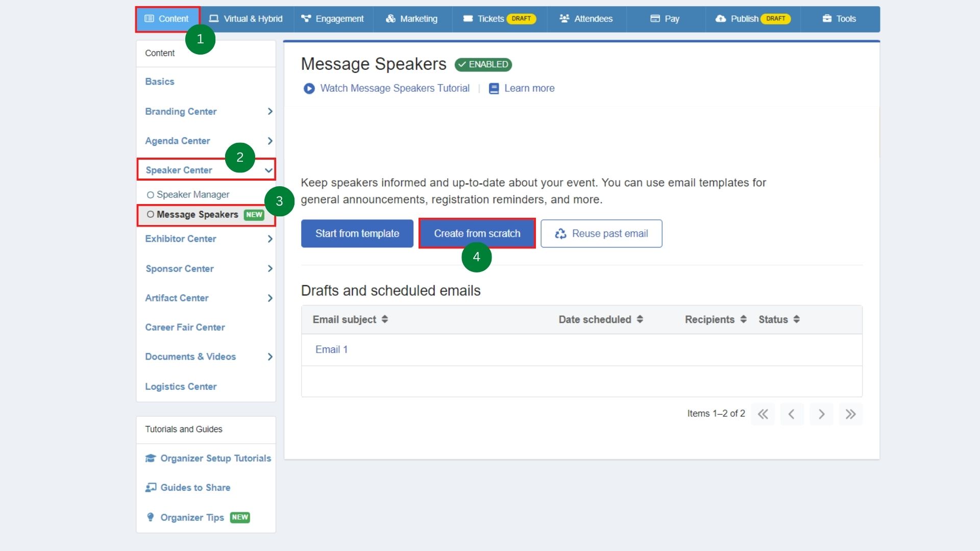This screenshot has width=980, height=551.
Task: Select the Message Speakers radio button
Action: click(150, 214)
